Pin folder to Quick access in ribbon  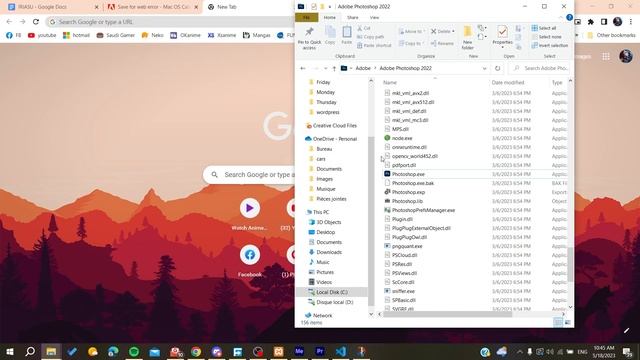[x=309, y=38]
